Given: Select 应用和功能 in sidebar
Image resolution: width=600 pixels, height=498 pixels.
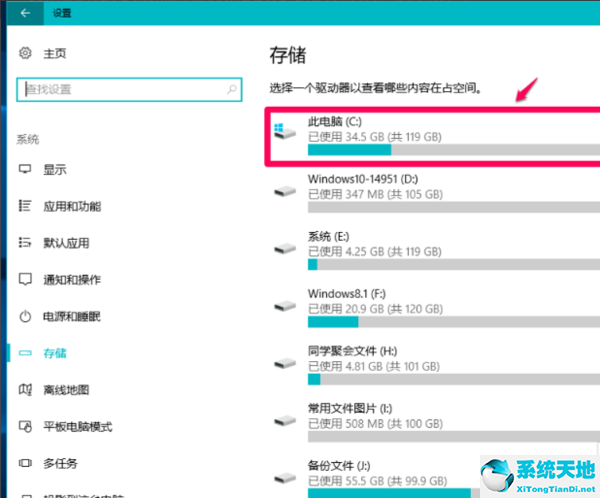Looking at the screenshot, I should point(72,206).
